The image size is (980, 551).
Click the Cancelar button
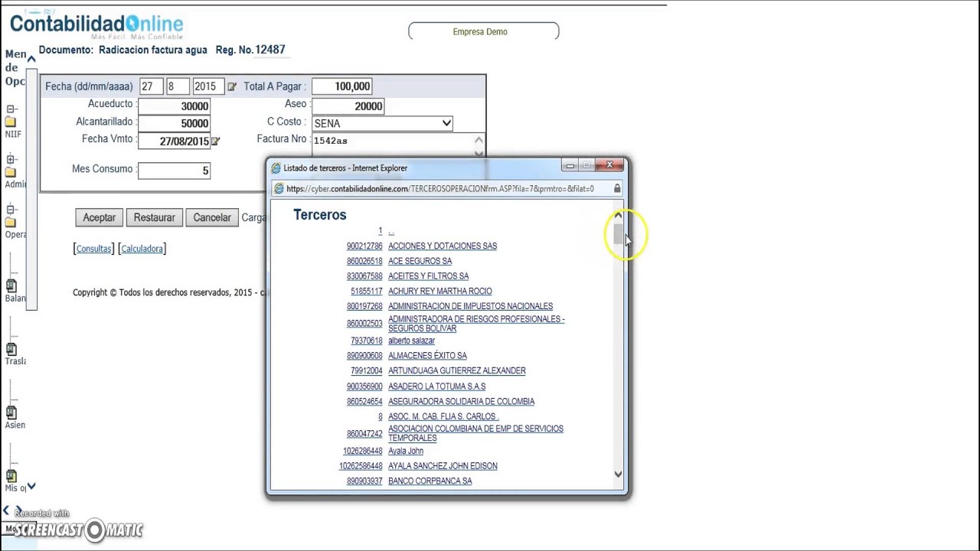[x=212, y=218]
